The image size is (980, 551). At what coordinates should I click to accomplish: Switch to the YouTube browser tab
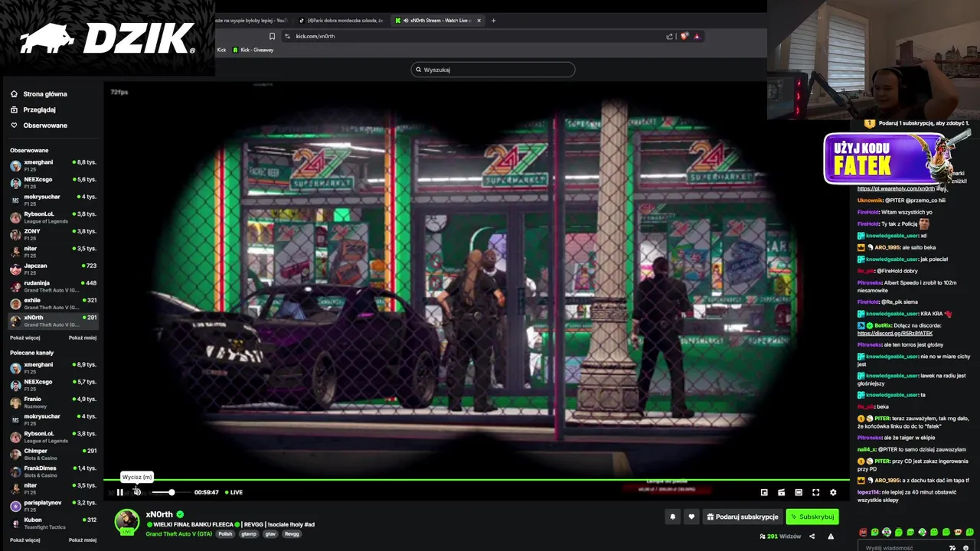[x=251, y=21]
